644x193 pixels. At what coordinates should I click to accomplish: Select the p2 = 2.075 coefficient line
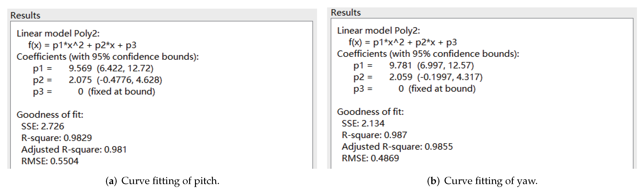pos(97,80)
